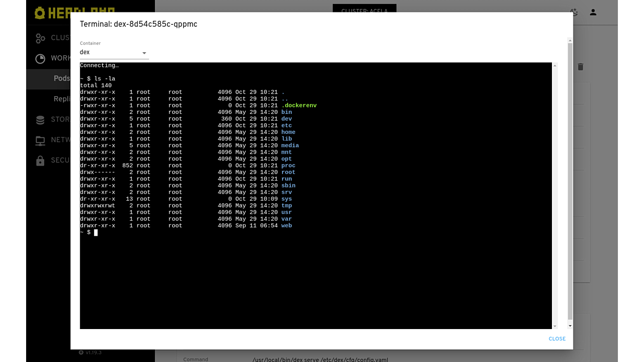Viewport: 644px width, 362px height.
Task: Click the Cluster icon in the sidebar
Action: click(40, 38)
